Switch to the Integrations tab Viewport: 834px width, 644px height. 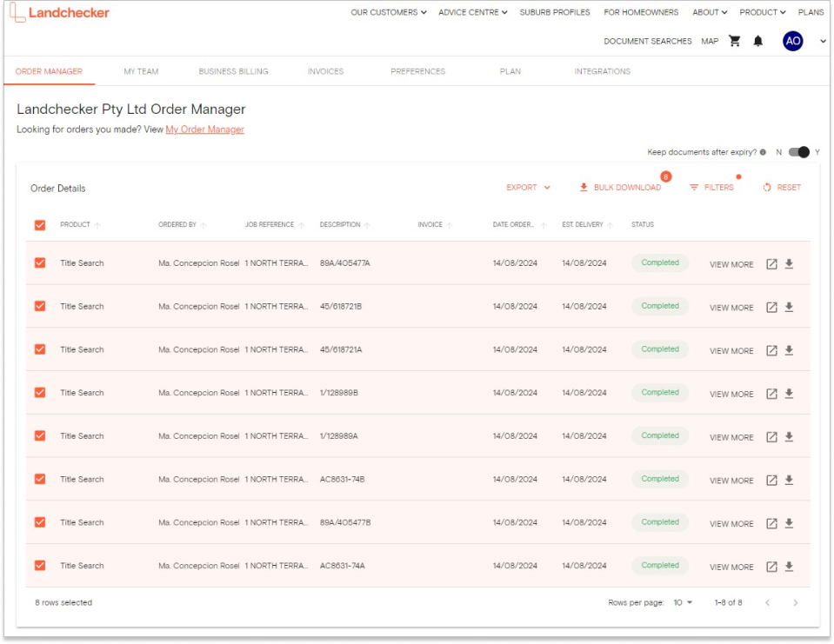pyautogui.click(x=602, y=71)
